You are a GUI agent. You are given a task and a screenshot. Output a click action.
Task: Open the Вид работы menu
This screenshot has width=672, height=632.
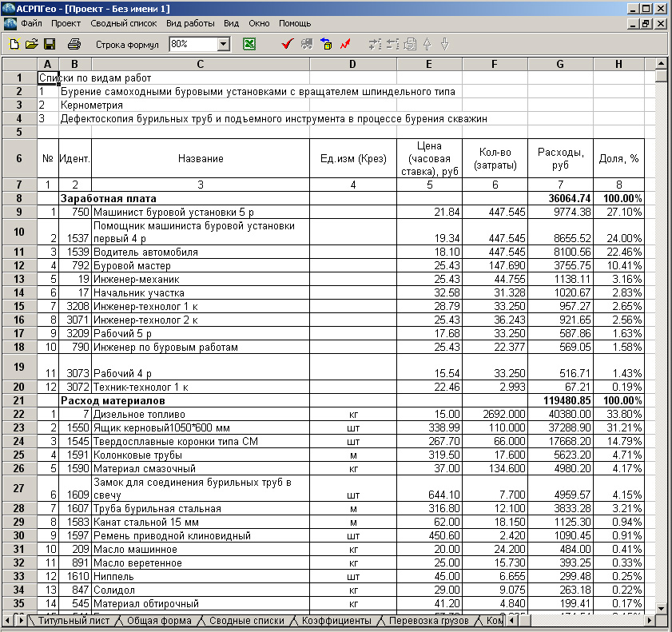click(x=190, y=23)
